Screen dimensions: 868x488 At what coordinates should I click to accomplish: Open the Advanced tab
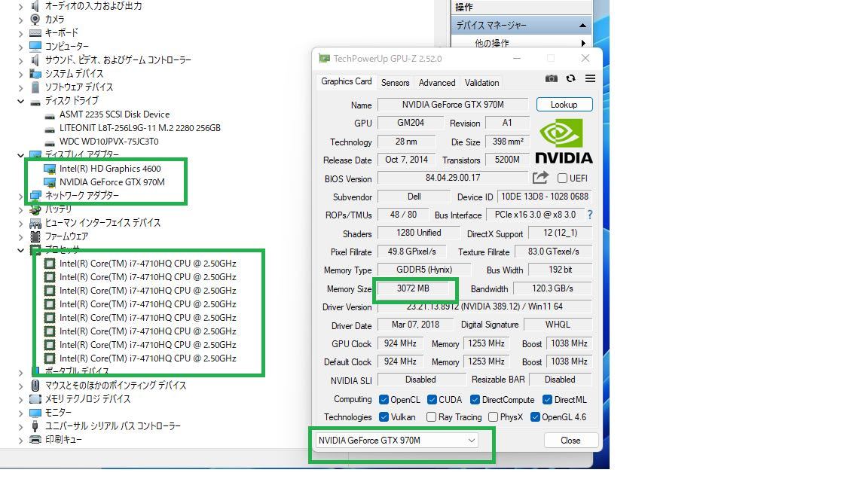[437, 83]
